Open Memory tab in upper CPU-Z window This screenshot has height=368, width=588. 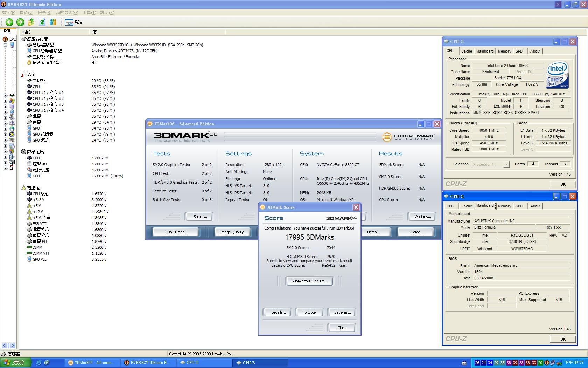point(504,51)
